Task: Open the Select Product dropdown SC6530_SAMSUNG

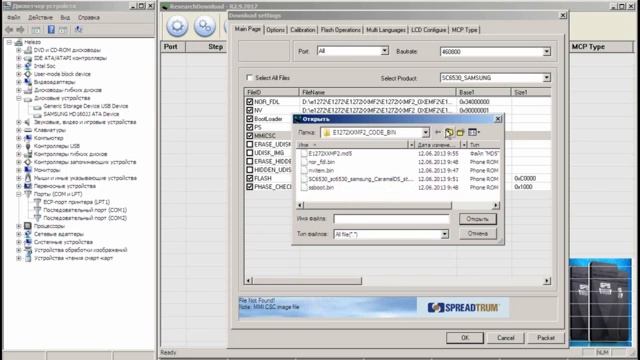Action: [x=547, y=78]
